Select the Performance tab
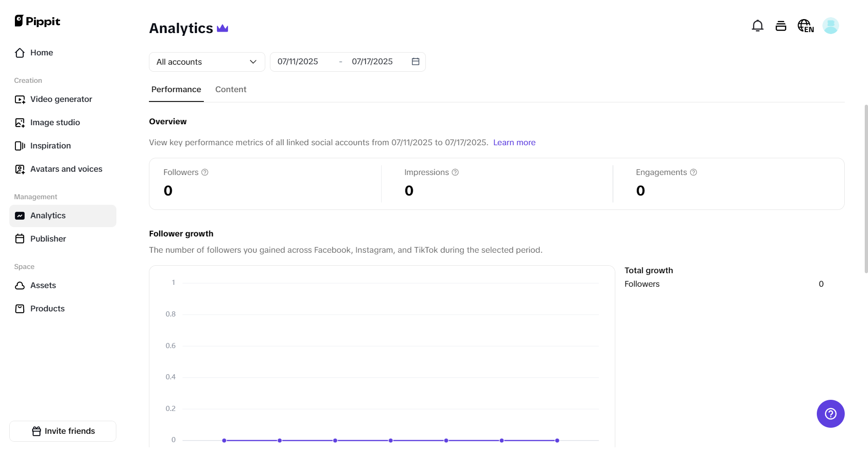Viewport: 868px width, 451px height. point(176,89)
